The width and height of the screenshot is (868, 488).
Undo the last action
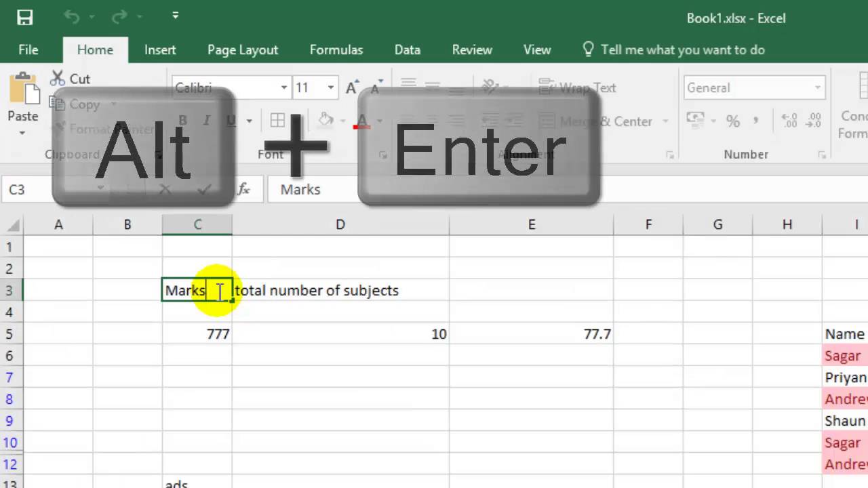pos(72,18)
